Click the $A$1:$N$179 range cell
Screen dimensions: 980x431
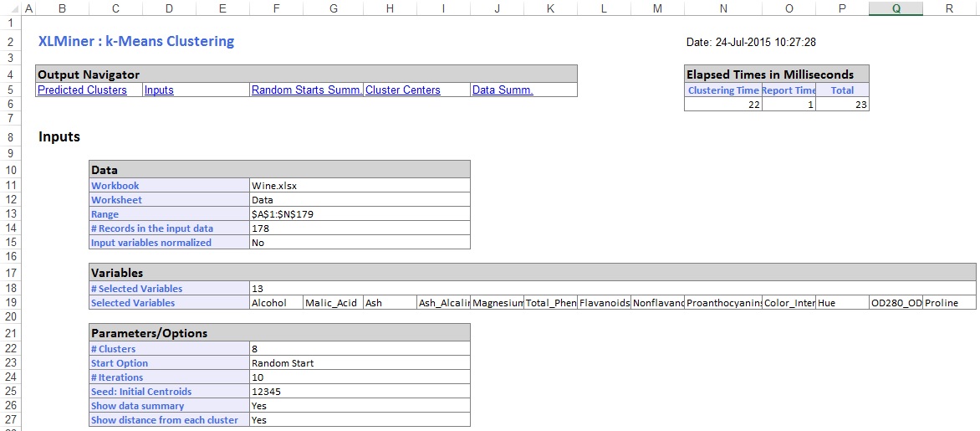[x=360, y=214]
